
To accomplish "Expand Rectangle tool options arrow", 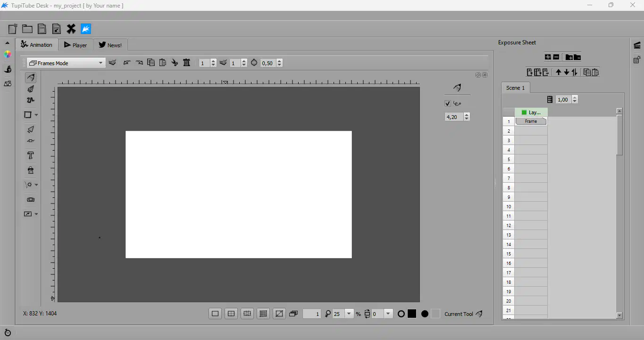I will point(36,115).
